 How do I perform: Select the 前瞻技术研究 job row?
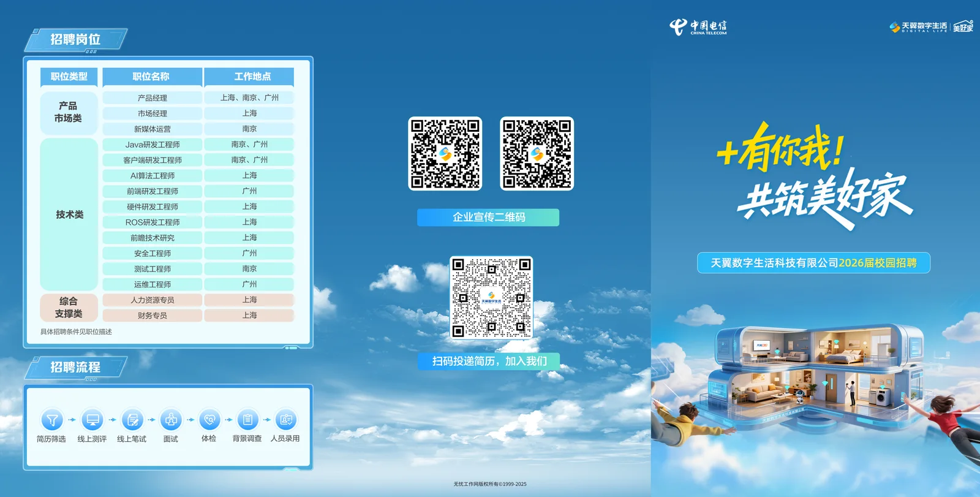pyautogui.click(x=198, y=238)
